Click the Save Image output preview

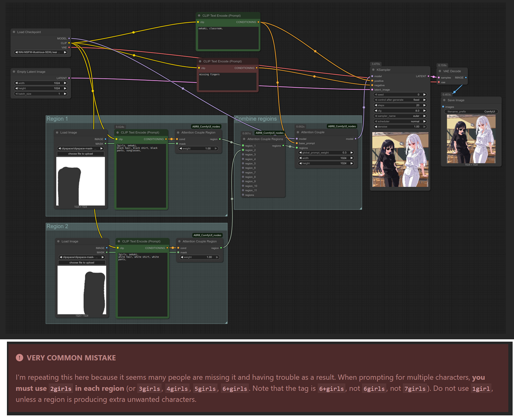point(471,139)
